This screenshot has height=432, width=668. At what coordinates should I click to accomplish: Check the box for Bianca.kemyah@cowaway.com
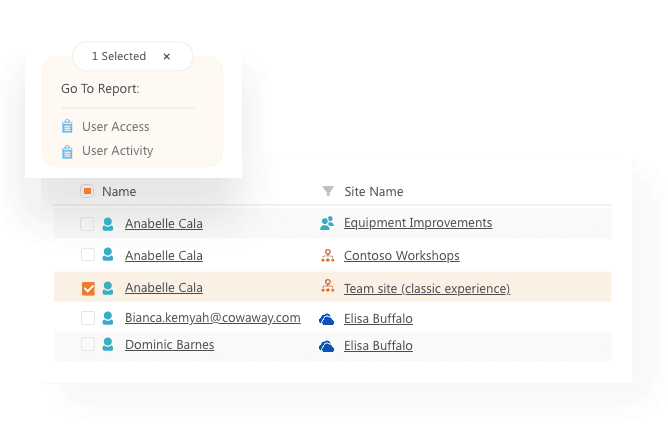(x=88, y=318)
